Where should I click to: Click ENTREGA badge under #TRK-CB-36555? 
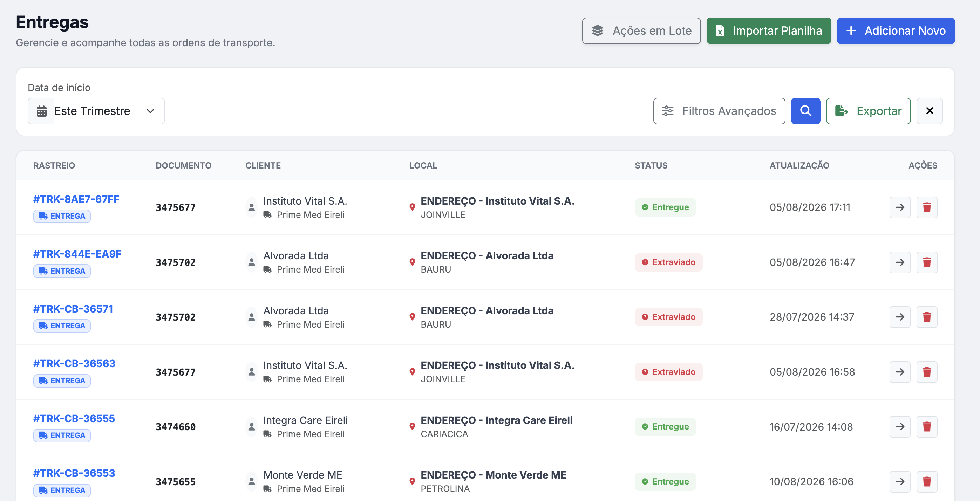click(x=62, y=435)
